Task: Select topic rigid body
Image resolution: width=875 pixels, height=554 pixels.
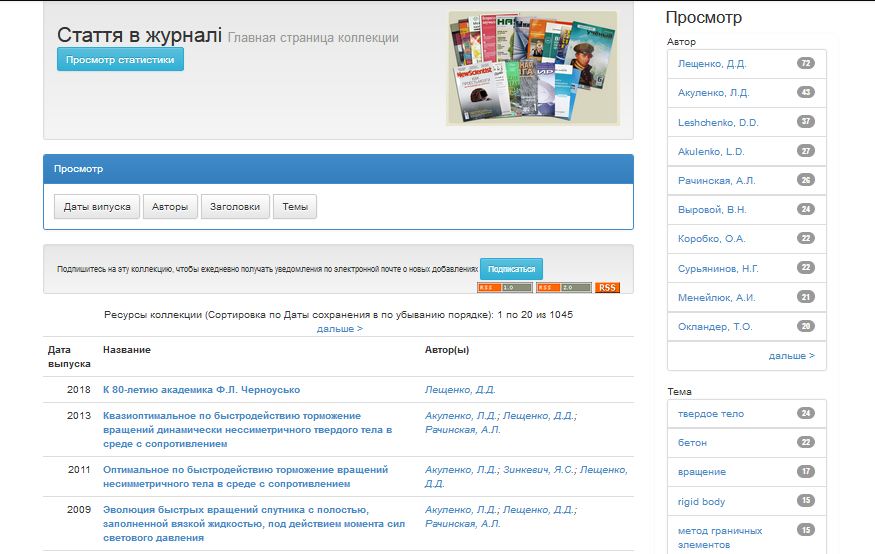Action: [x=701, y=501]
